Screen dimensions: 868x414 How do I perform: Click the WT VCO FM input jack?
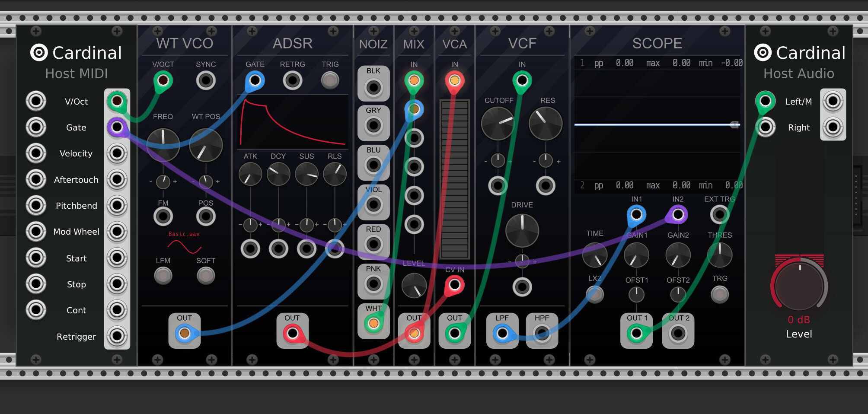click(163, 216)
